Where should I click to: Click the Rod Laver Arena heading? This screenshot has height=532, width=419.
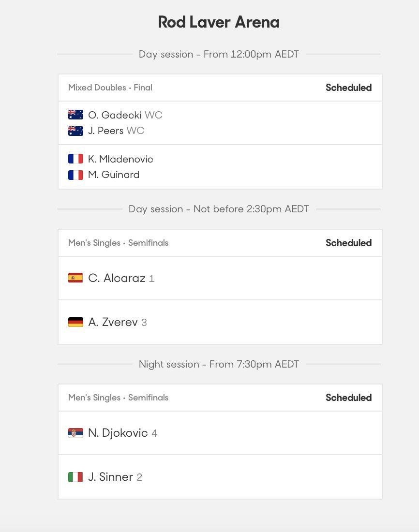pos(219,22)
